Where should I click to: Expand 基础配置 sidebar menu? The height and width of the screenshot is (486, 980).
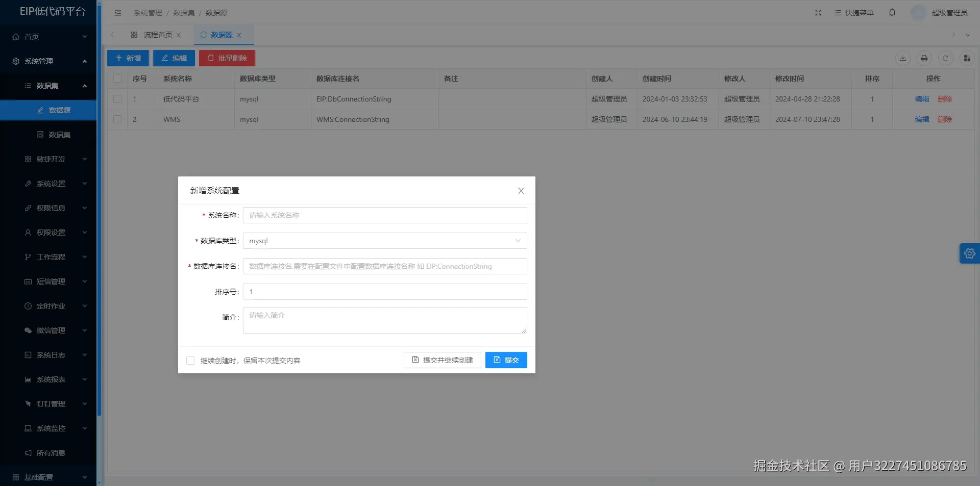(48, 477)
